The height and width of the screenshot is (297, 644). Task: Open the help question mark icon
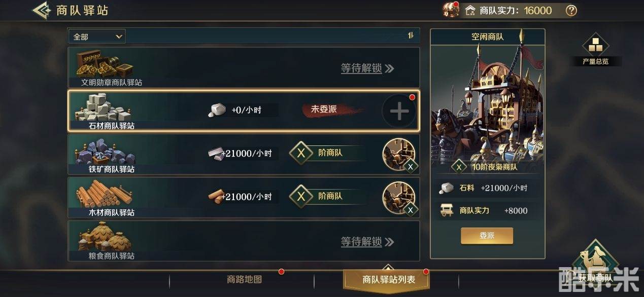[571, 10]
